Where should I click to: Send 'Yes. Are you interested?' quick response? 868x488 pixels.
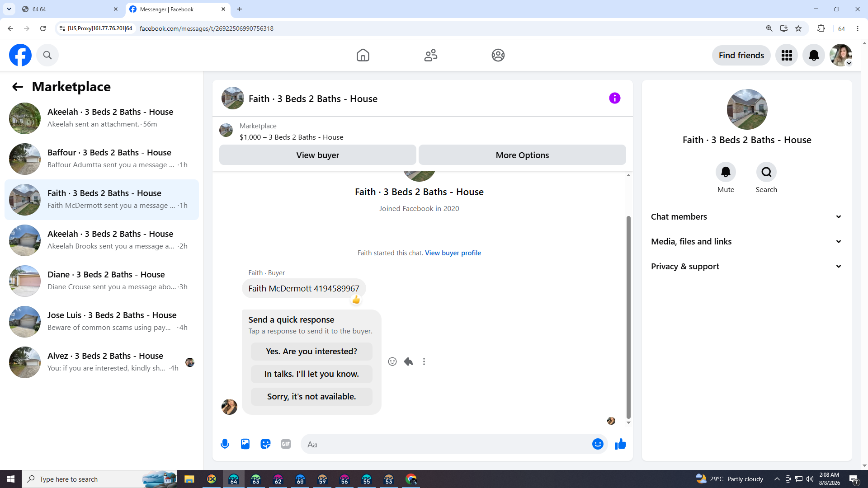311,352
